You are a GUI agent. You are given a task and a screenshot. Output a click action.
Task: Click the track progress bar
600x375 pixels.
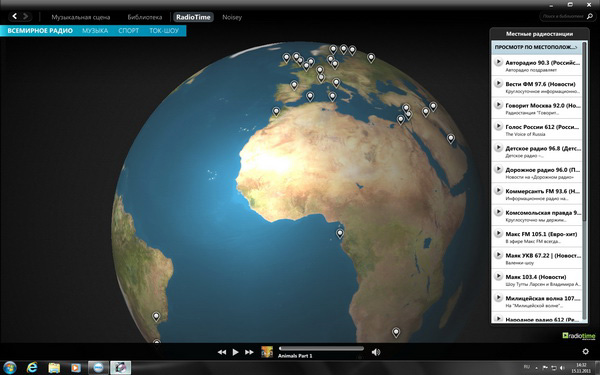coord(321,349)
